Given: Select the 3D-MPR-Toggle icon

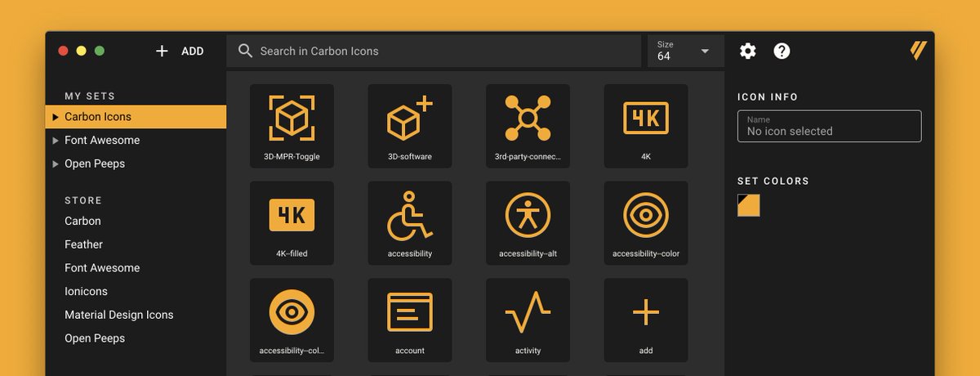Looking at the screenshot, I should (292, 126).
